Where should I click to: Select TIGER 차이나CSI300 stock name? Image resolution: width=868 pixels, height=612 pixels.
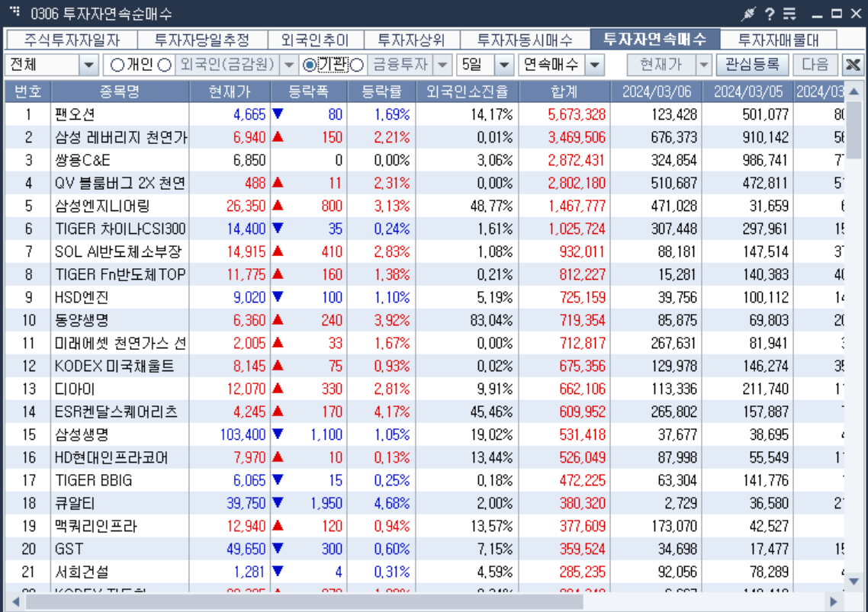point(120,229)
